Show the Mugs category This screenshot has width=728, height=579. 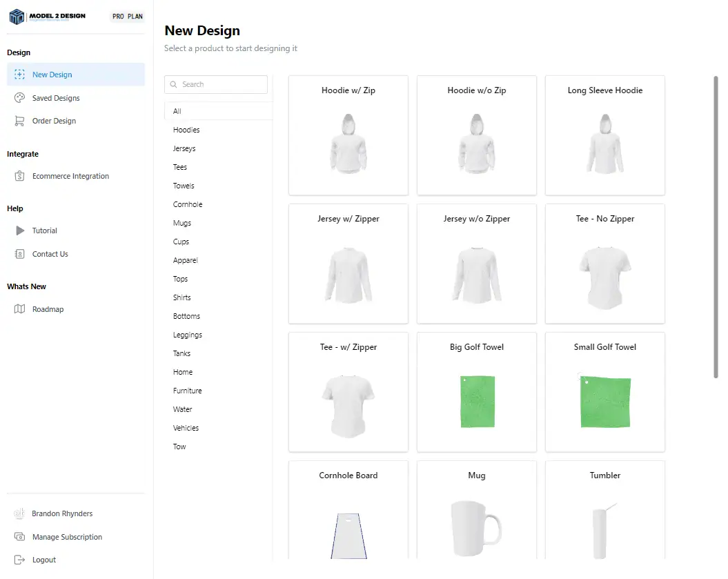(182, 223)
